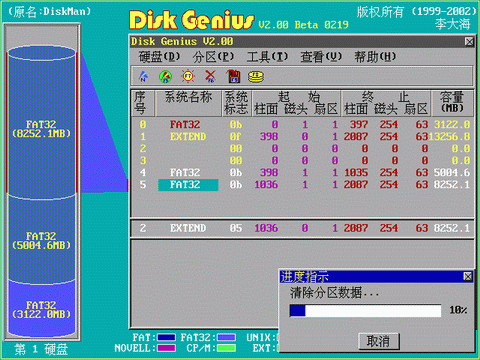Click the 容量(MB) column header
This screenshot has width=480, height=360.
(452, 103)
